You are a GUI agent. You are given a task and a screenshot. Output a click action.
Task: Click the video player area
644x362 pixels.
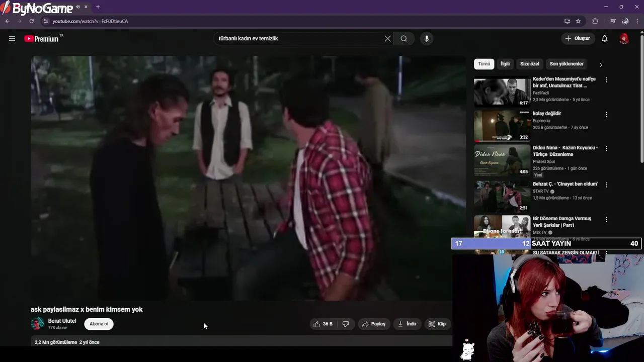coord(248,178)
